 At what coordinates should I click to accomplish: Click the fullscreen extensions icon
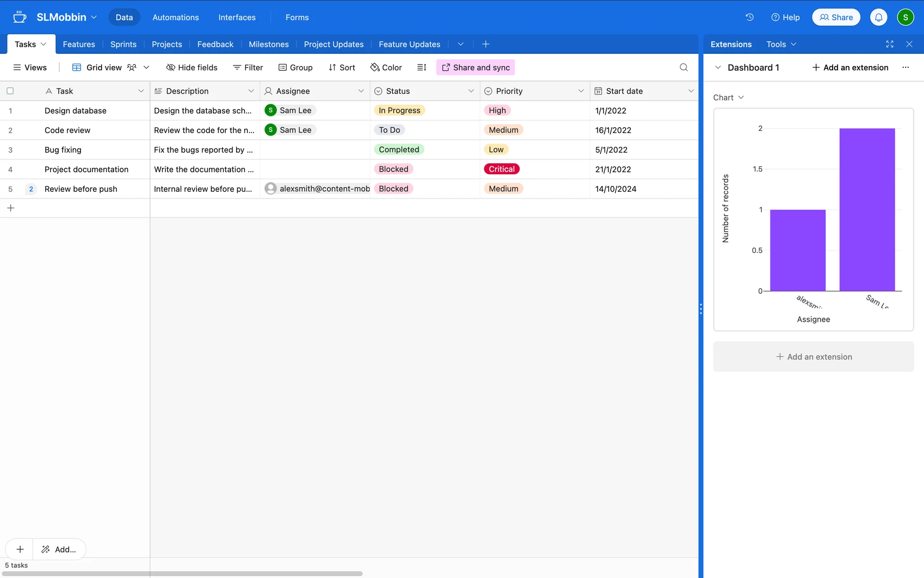coord(889,44)
